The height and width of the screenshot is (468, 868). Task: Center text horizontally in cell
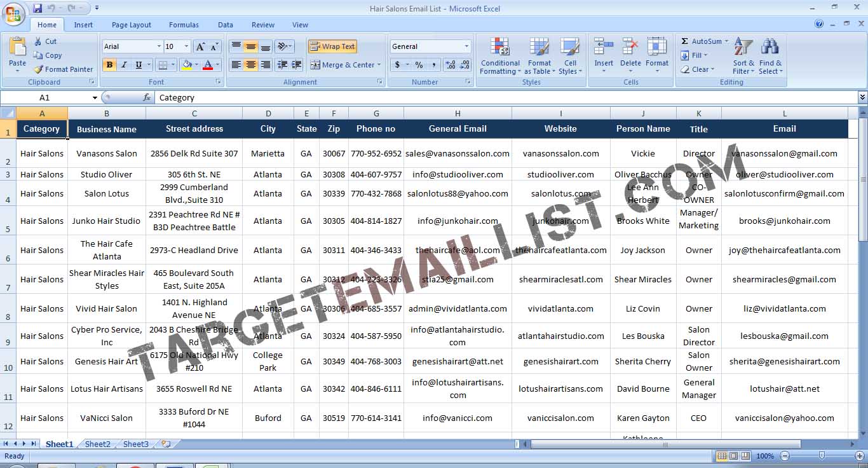click(251, 65)
